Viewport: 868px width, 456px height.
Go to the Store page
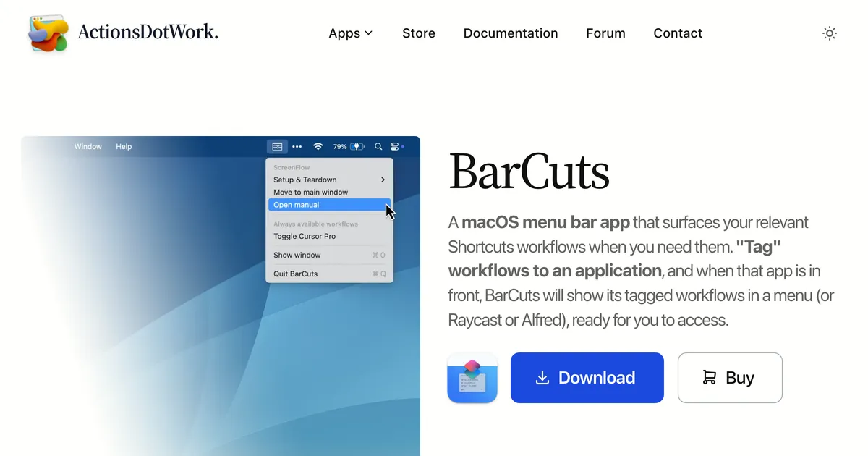click(x=419, y=33)
